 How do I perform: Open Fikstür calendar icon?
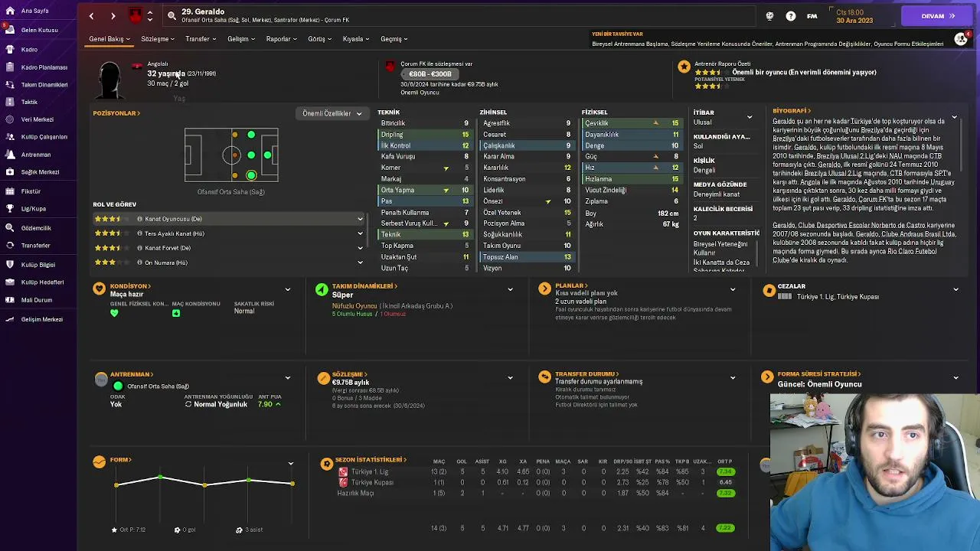coord(9,191)
